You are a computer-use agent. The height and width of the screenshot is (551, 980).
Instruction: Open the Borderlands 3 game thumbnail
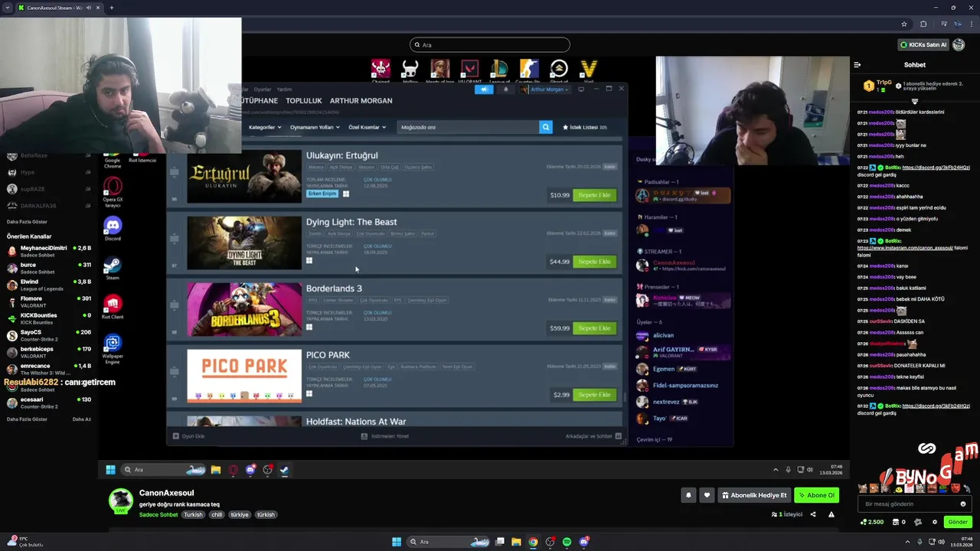pos(244,309)
